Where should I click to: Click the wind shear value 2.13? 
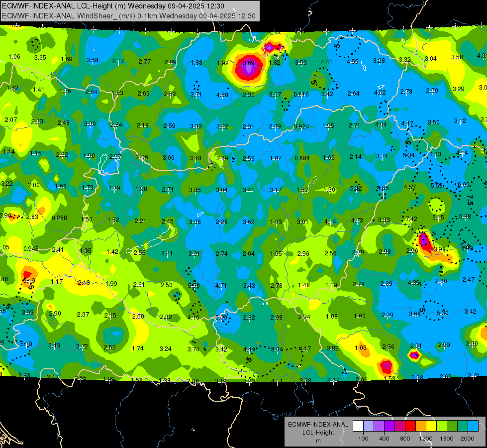[84, 283]
